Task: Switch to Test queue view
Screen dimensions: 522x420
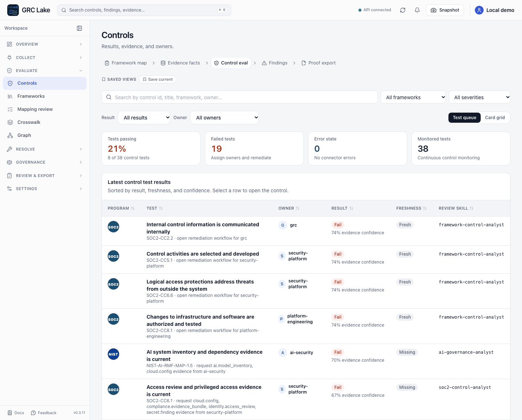Action: [464, 118]
